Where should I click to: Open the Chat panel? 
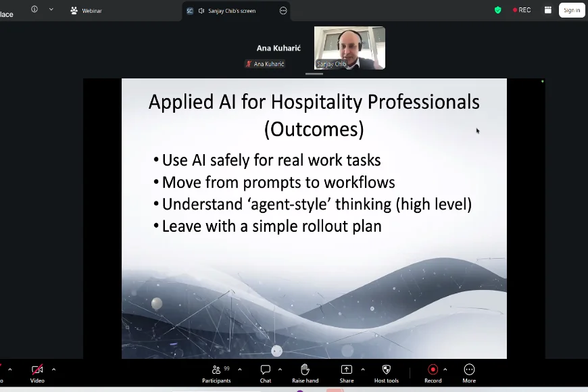(x=266, y=370)
